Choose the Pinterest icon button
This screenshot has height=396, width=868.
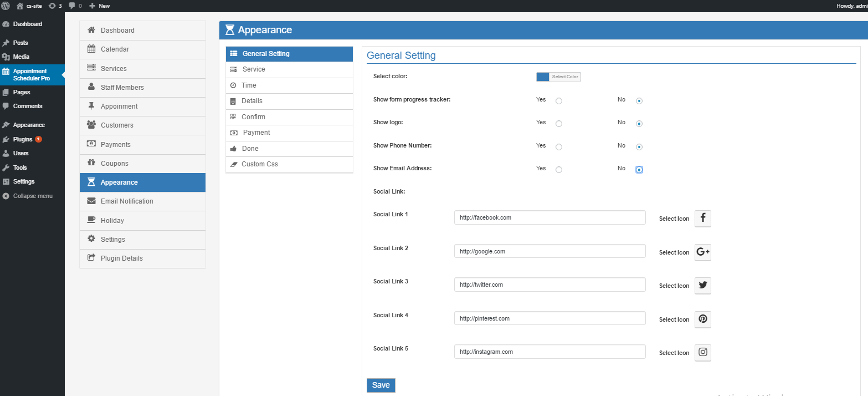click(702, 319)
